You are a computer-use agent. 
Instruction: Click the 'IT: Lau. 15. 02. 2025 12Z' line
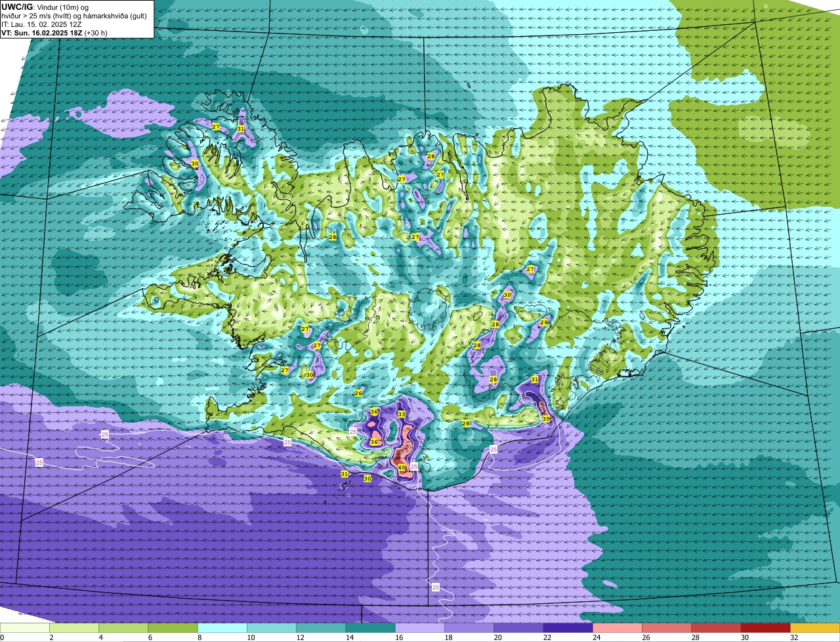coord(41,24)
